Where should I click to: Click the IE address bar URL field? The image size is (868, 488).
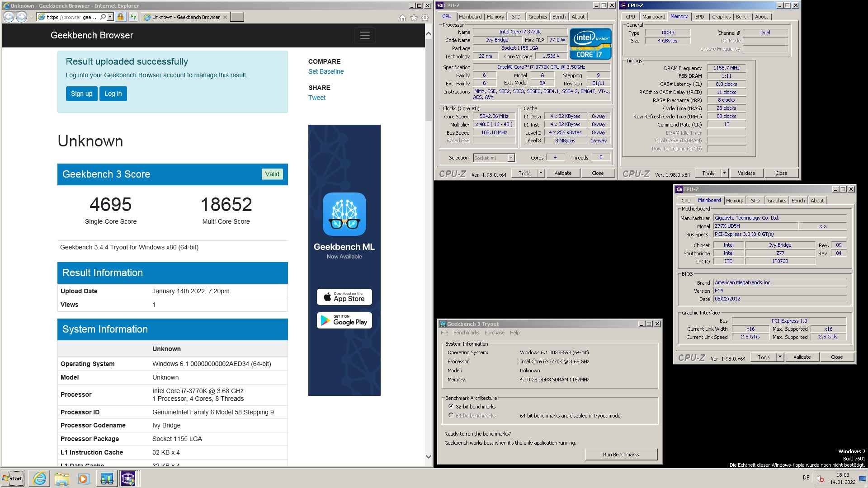72,17
